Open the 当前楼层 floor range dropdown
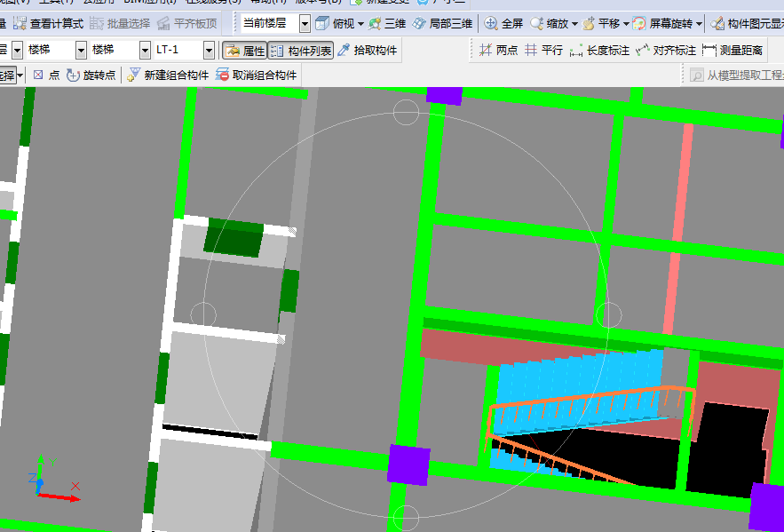 [305, 23]
